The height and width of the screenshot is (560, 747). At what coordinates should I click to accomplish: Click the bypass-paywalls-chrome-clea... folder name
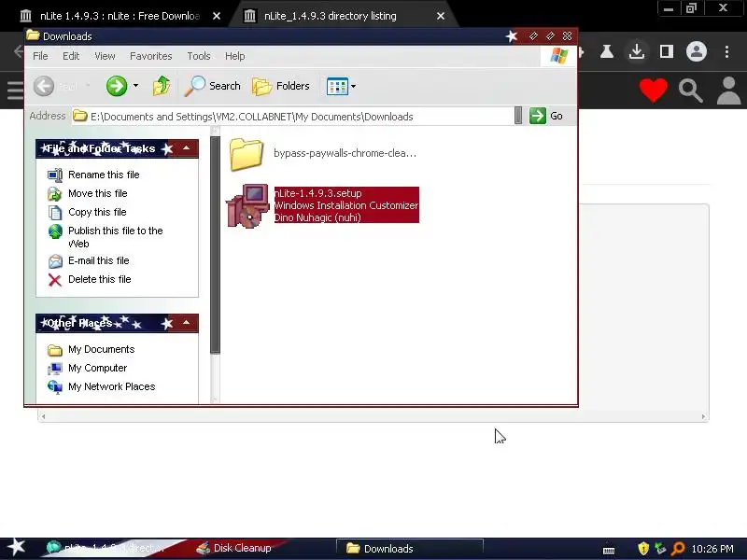345,153
